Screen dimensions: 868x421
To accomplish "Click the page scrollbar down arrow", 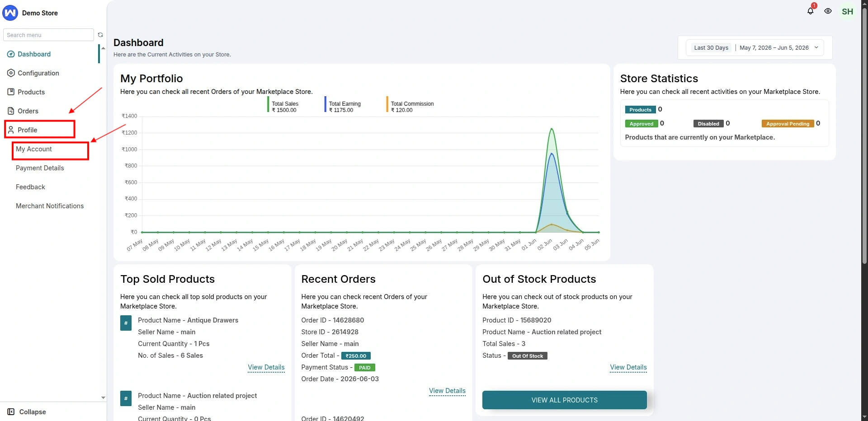I will tap(864, 417).
